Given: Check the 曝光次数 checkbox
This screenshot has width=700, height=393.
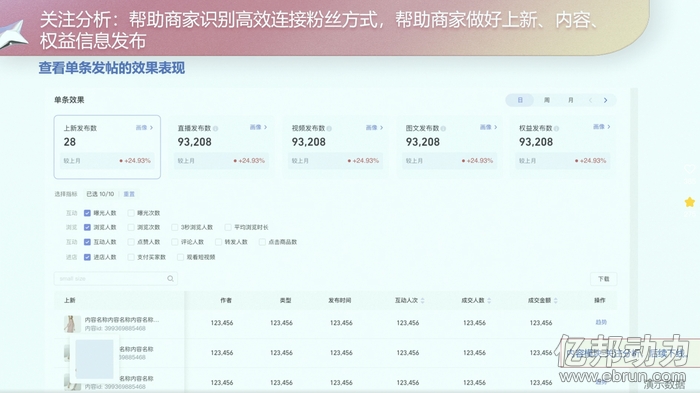Looking at the screenshot, I should [x=131, y=213].
